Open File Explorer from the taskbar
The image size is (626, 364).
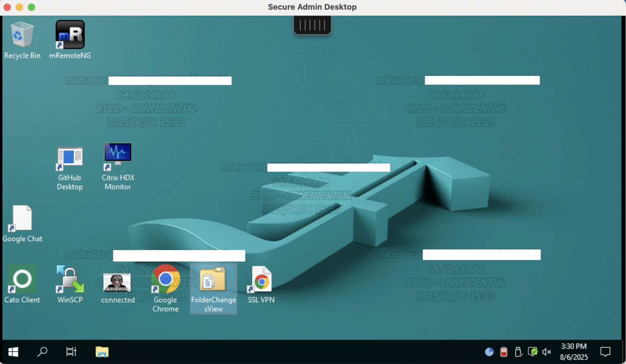click(x=101, y=351)
